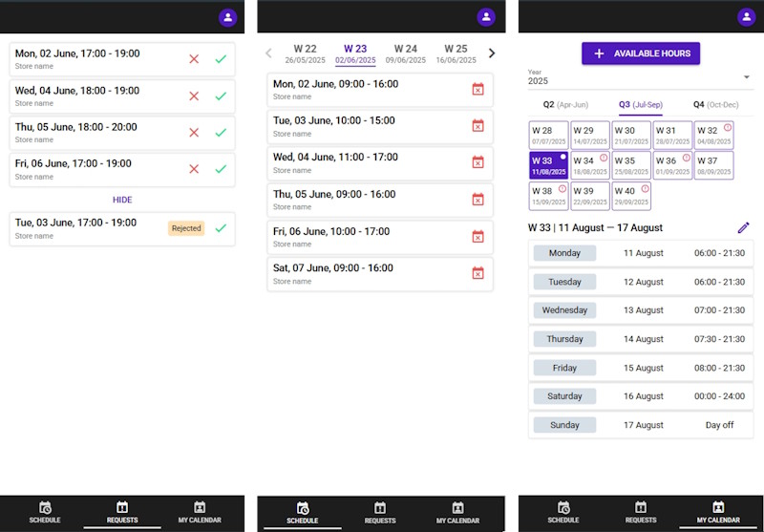Open My Calendar tab in right screen bottom bar
The image size is (764, 532).
pos(718,513)
